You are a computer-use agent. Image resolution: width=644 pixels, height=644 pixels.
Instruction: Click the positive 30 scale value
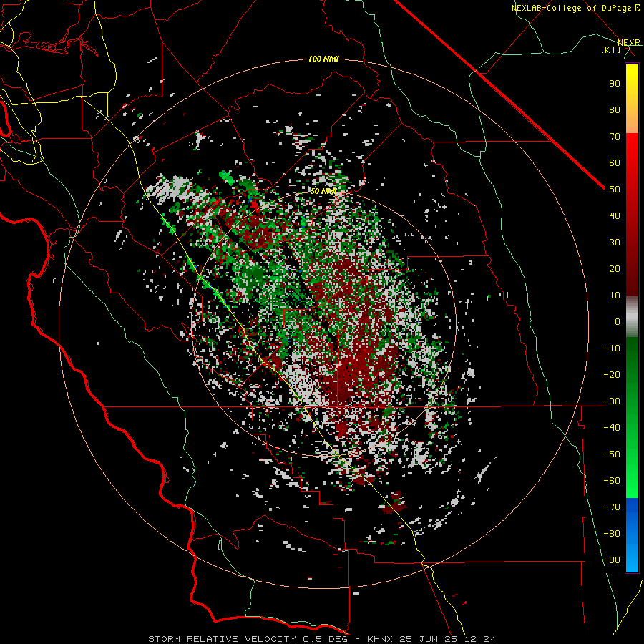point(615,243)
